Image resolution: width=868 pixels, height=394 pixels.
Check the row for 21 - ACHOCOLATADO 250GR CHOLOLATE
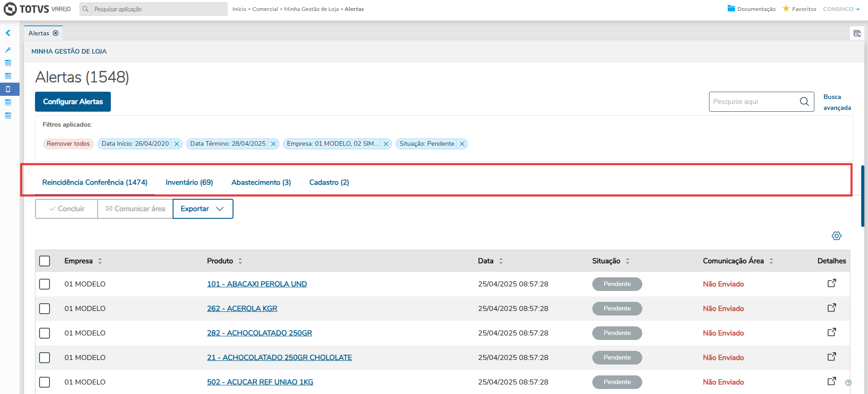pyautogui.click(x=45, y=358)
